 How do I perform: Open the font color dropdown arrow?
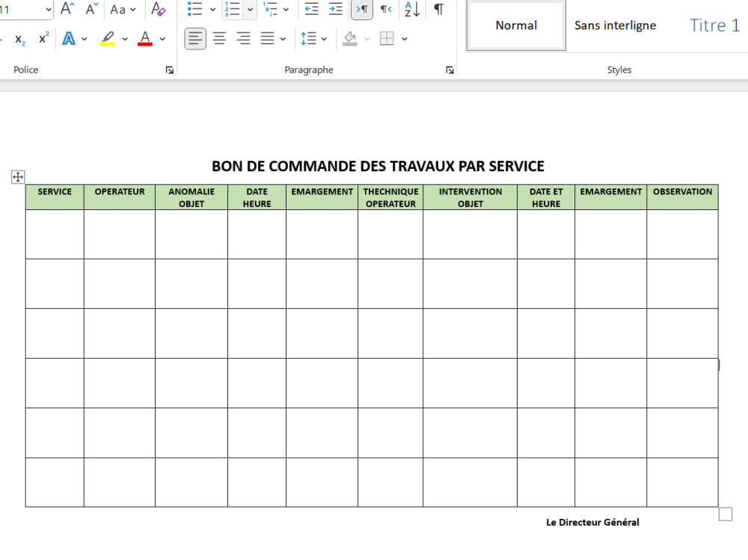pos(162,39)
